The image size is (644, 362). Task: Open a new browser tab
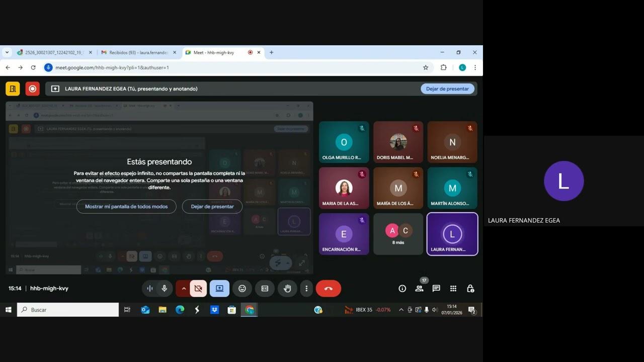tap(271, 52)
